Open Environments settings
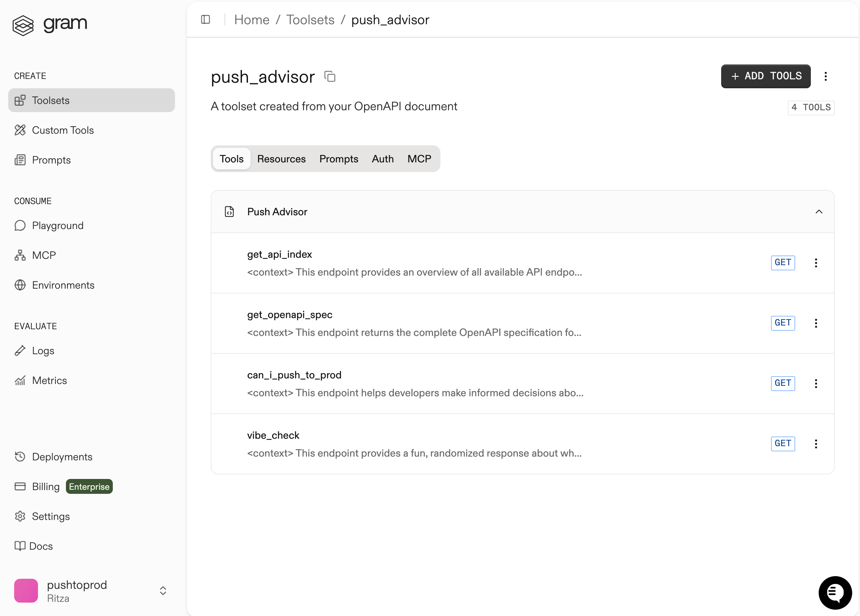The width and height of the screenshot is (860, 616). point(63,285)
